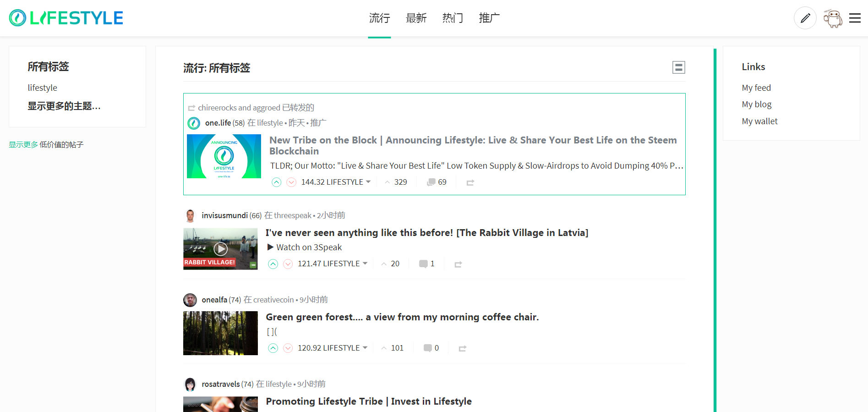Open the hamburger menu icon

pos(855,18)
